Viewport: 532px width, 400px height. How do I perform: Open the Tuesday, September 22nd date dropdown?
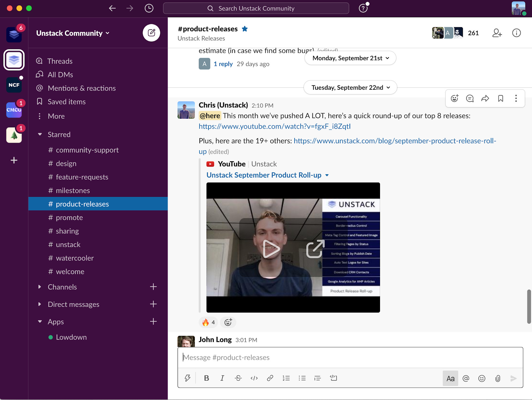click(350, 87)
